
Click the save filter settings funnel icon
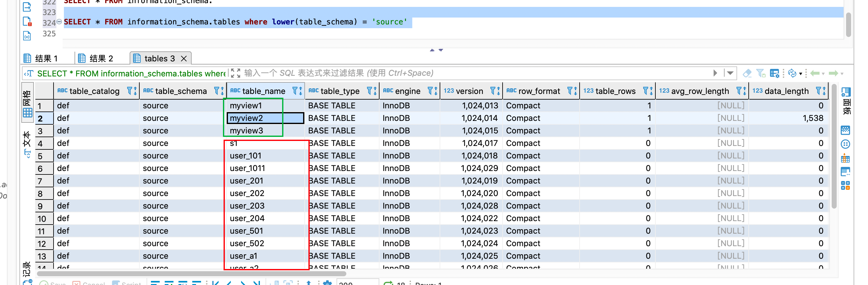point(761,73)
